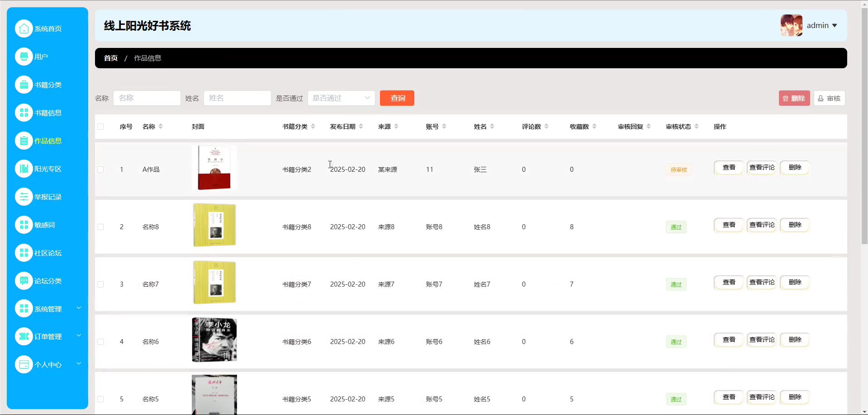Expand the 订单管理 submenu chevron
Viewport: 868px width, 415px height.
79,335
